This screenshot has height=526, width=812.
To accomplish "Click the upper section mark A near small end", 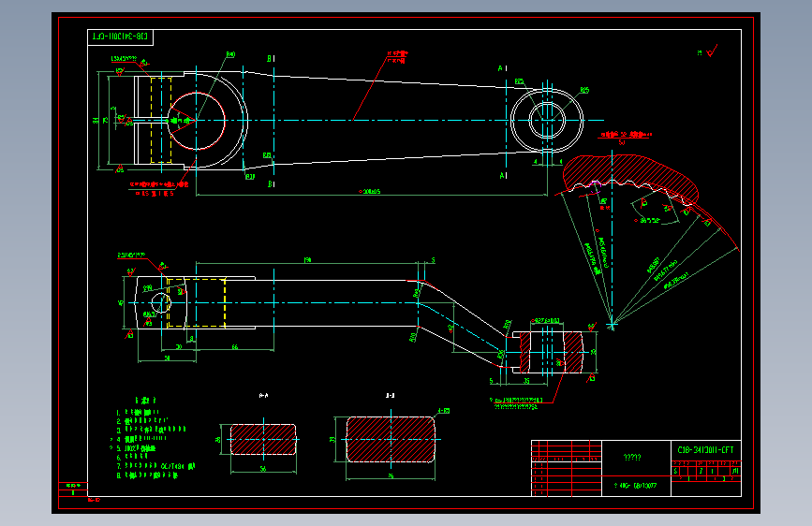I will click(502, 68).
